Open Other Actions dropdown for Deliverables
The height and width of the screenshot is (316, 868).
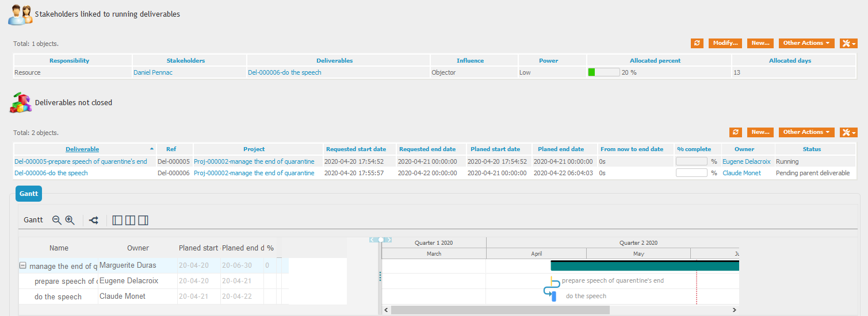(x=806, y=132)
